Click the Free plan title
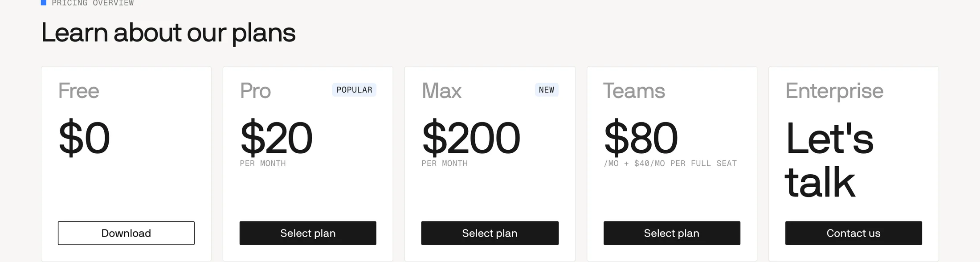980x262 pixels. coord(79,91)
